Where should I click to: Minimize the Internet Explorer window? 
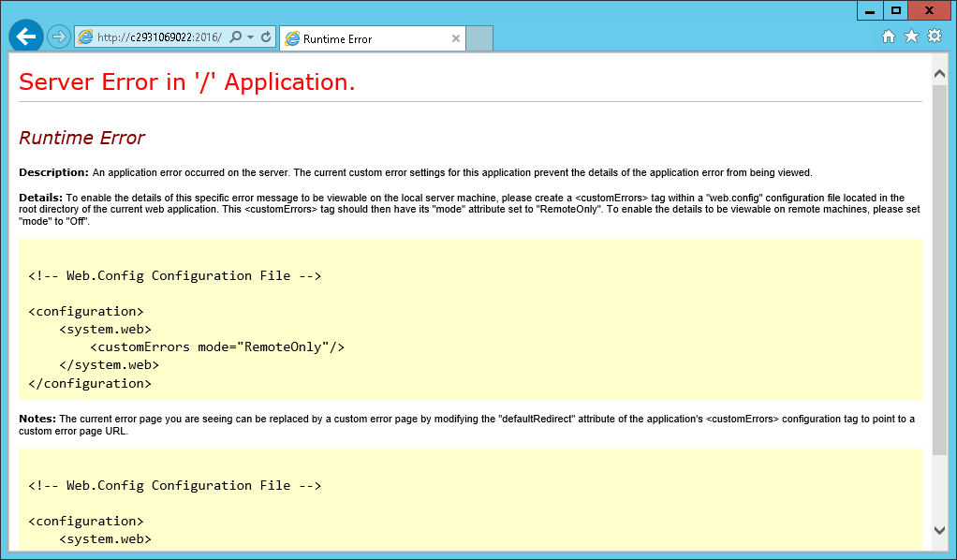(x=870, y=10)
